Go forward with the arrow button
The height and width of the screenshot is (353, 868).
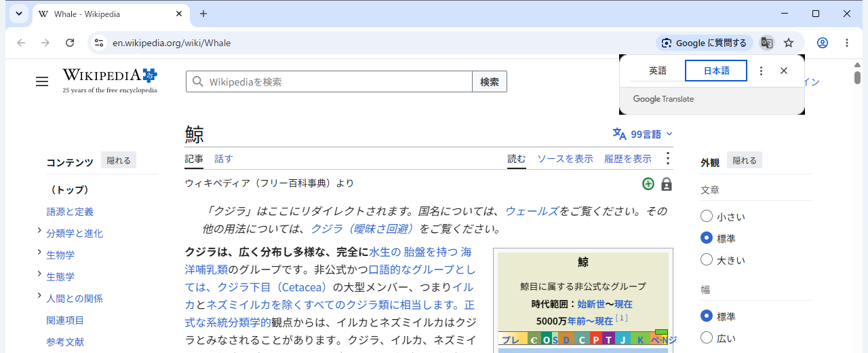(x=45, y=43)
